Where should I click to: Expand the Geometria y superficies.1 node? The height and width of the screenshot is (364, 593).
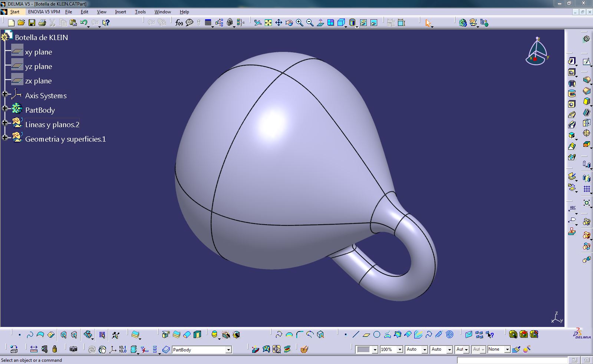click(5, 138)
